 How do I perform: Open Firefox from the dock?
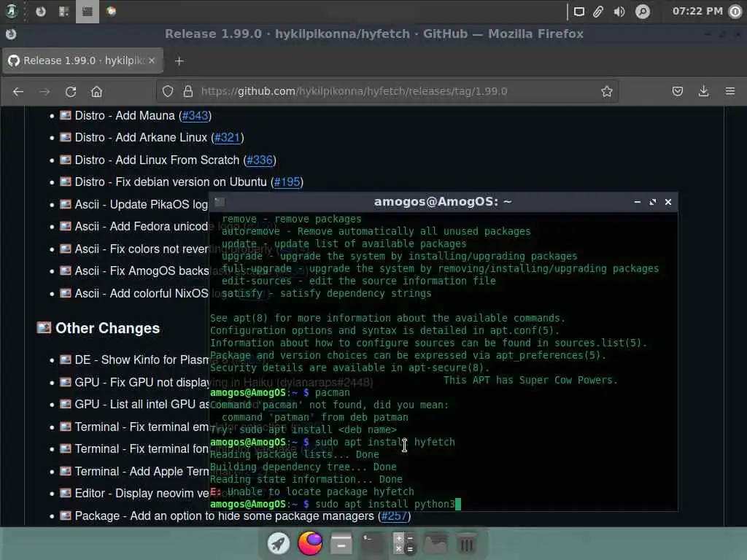[x=310, y=543]
